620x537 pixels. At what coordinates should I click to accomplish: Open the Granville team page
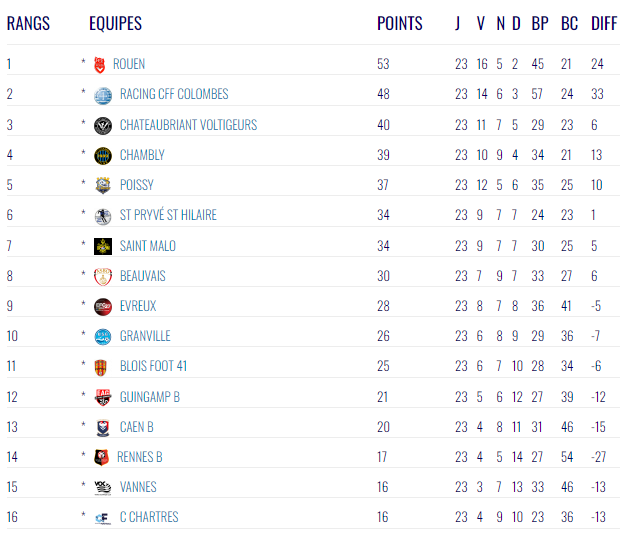pyautogui.click(x=145, y=336)
